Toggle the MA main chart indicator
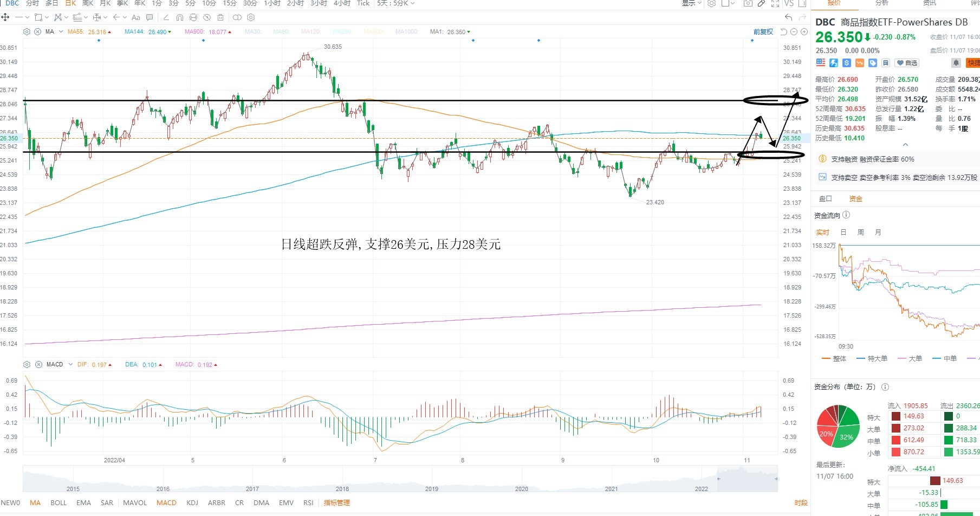This screenshot has width=980, height=516. coord(35,502)
